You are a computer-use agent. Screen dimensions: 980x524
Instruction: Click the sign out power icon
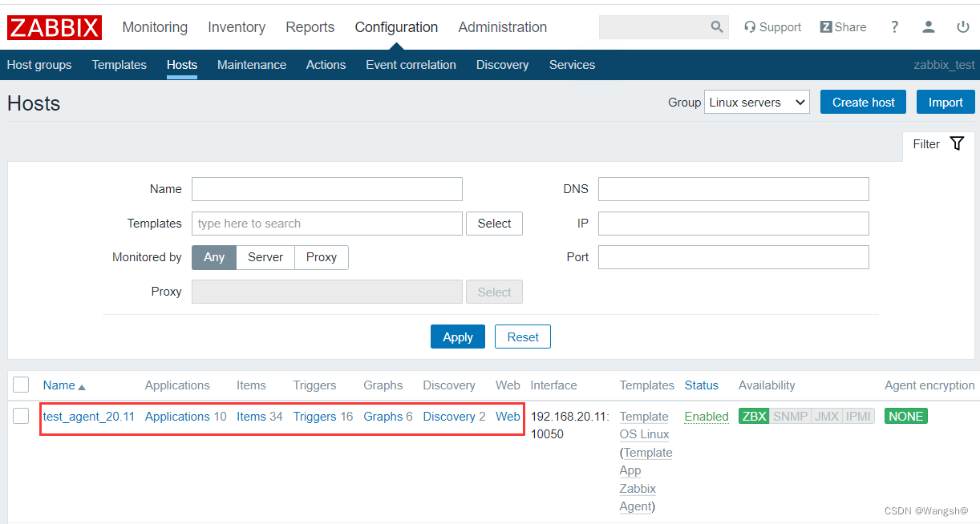pos(963,27)
